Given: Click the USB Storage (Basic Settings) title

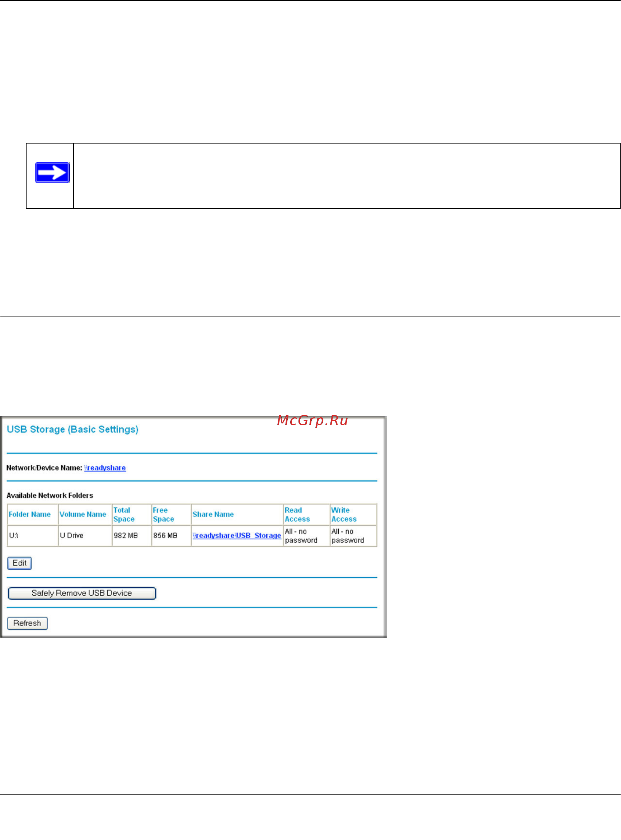Looking at the screenshot, I should tap(72, 430).
